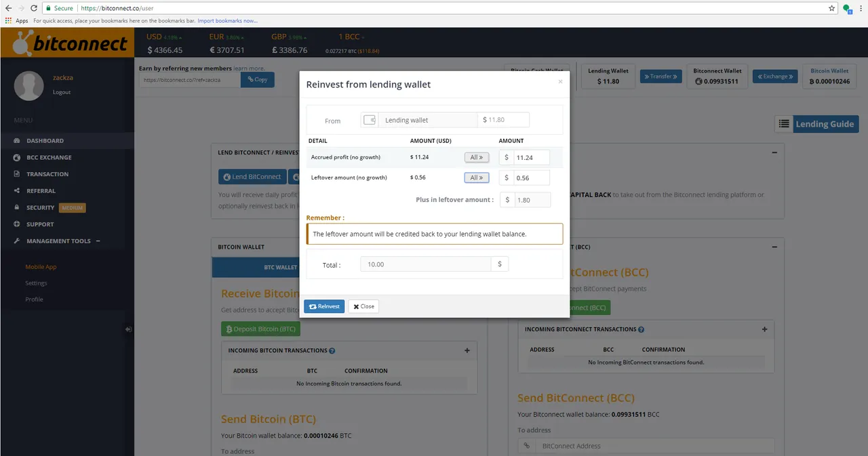
Task: Copy the referral link
Action: (258, 79)
